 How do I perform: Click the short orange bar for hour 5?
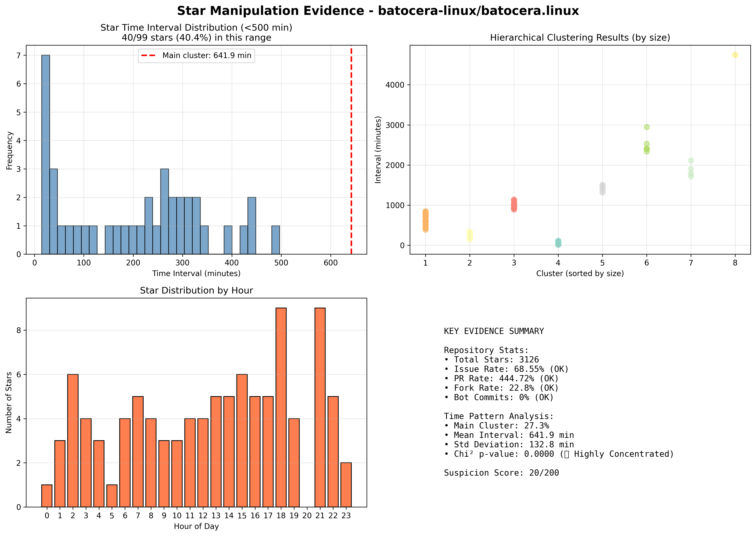click(112, 496)
